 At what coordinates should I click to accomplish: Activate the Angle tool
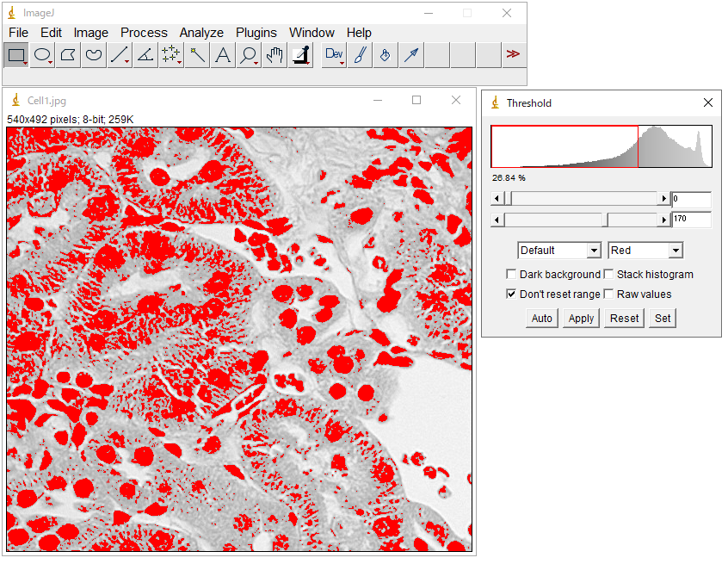click(x=145, y=55)
